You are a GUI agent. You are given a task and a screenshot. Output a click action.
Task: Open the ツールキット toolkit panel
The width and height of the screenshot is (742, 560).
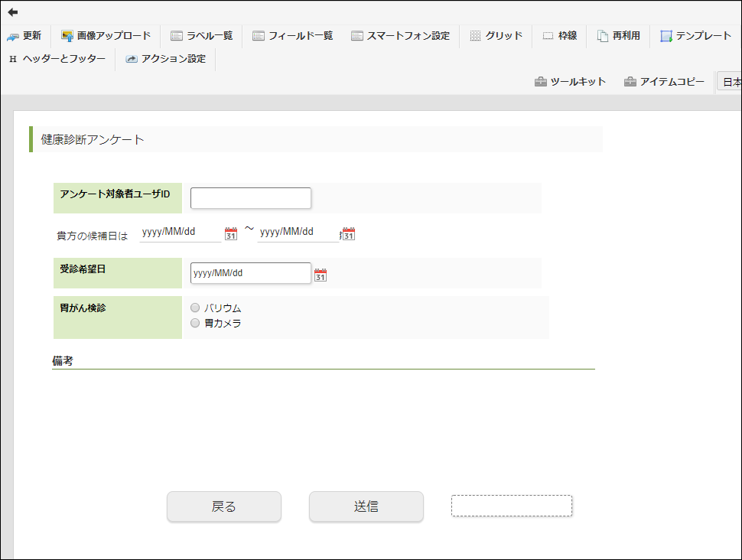[570, 80]
